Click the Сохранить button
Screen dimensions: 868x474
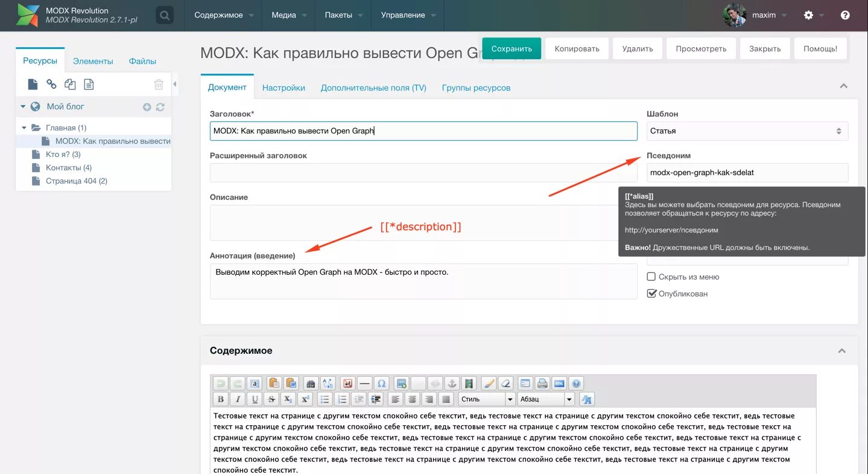pos(512,48)
